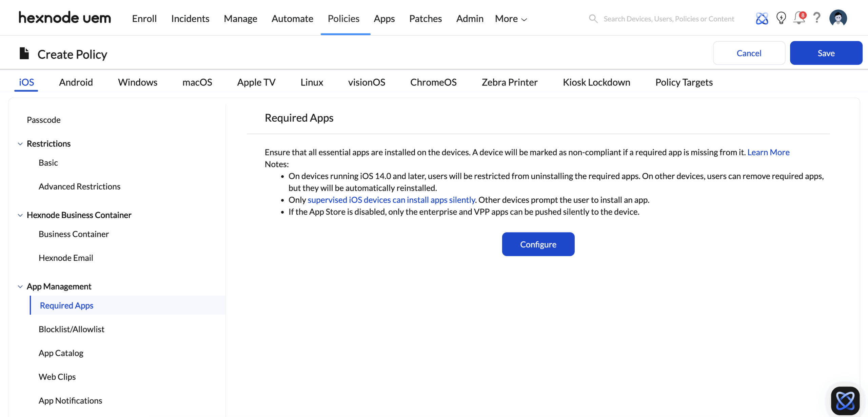Select Passcode in the sidebar

tap(44, 120)
